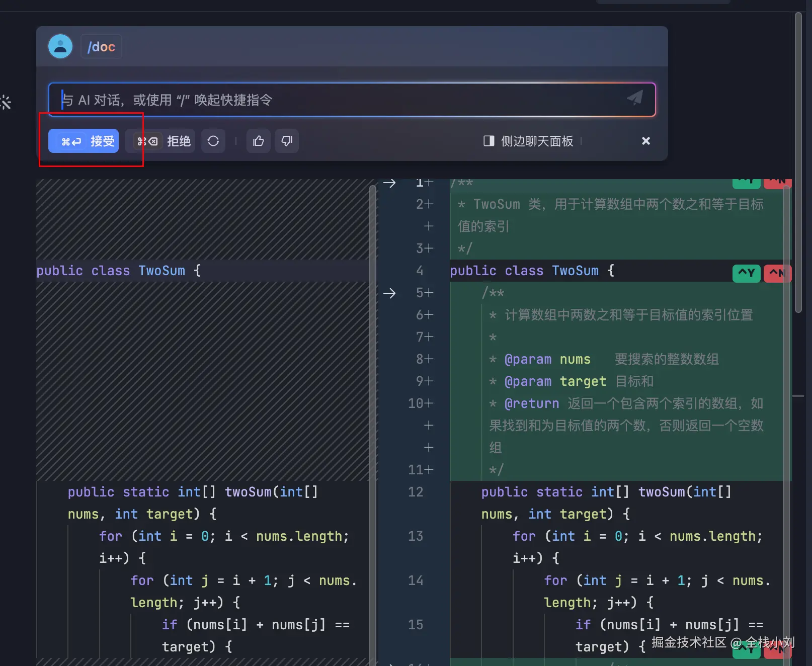
Task: Click the @param target doc line
Action: [572, 381]
